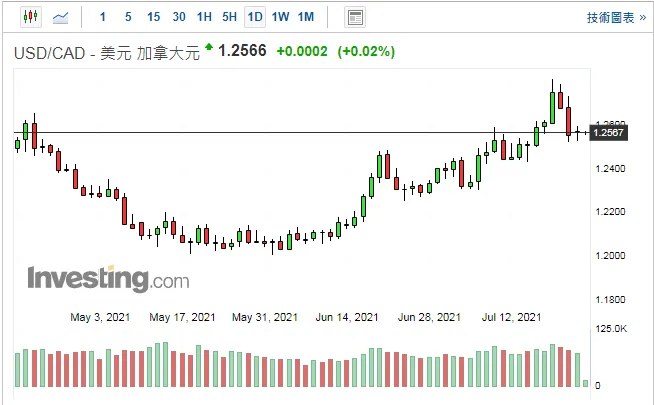654x405 pixels.
Task: Click the USD/CAD - 美元 加拿大元 title
Action: click(x=107, y=53)
